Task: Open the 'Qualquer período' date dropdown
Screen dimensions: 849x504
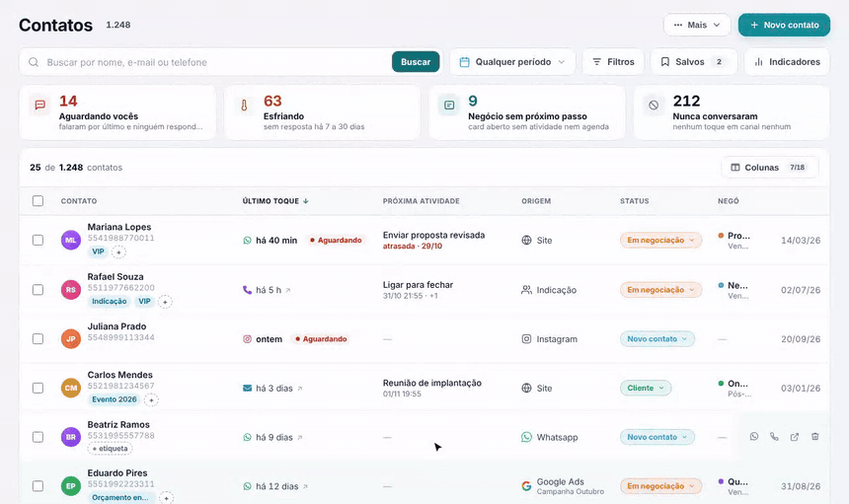Action: 512,62
